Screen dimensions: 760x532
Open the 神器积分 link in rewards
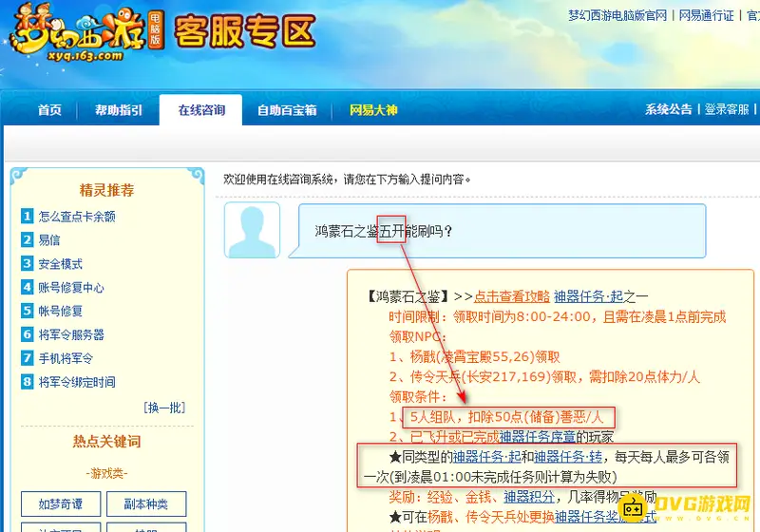[529, 497]
